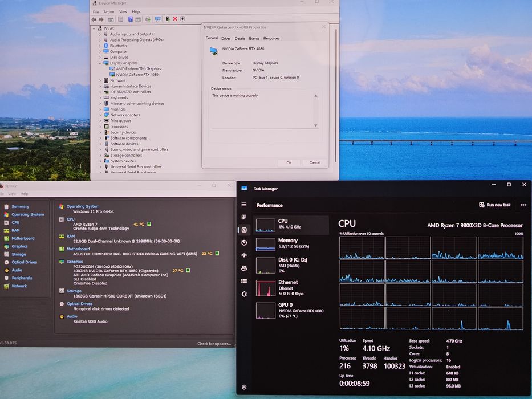Viewport: 532px width, 399px height.
Task: Click the Forward arrow in Device Manager toolbar
Action: point(101,19)
